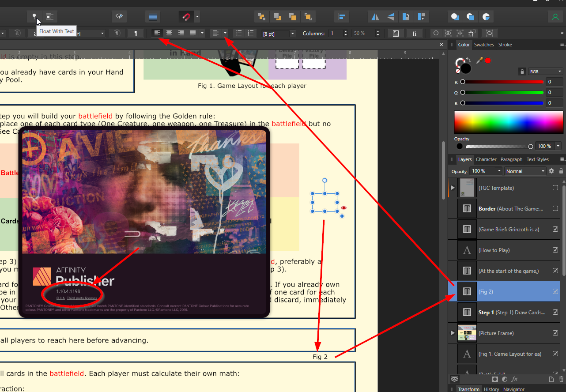
Task: Toggle Show Special Characters pilcrow button
Action: point(136,33)
